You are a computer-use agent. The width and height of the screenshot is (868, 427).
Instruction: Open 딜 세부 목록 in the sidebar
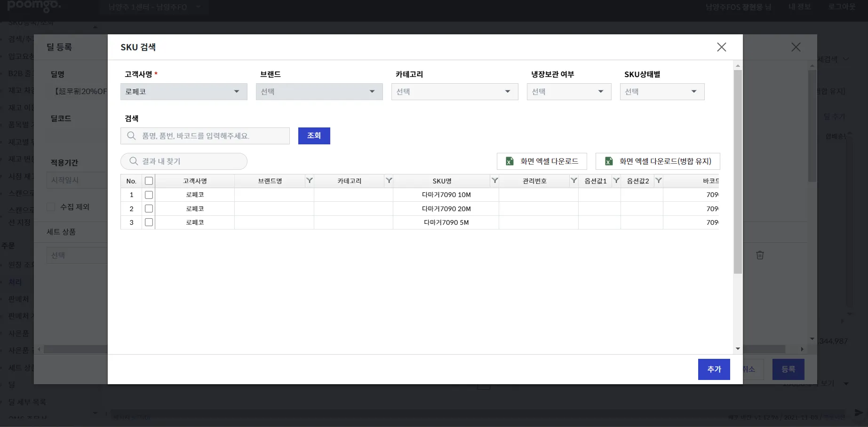(x=27, y=402)
